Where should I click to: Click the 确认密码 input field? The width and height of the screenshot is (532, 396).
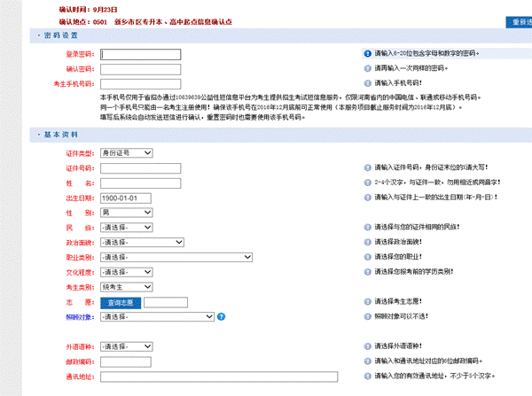coord(140,69)
